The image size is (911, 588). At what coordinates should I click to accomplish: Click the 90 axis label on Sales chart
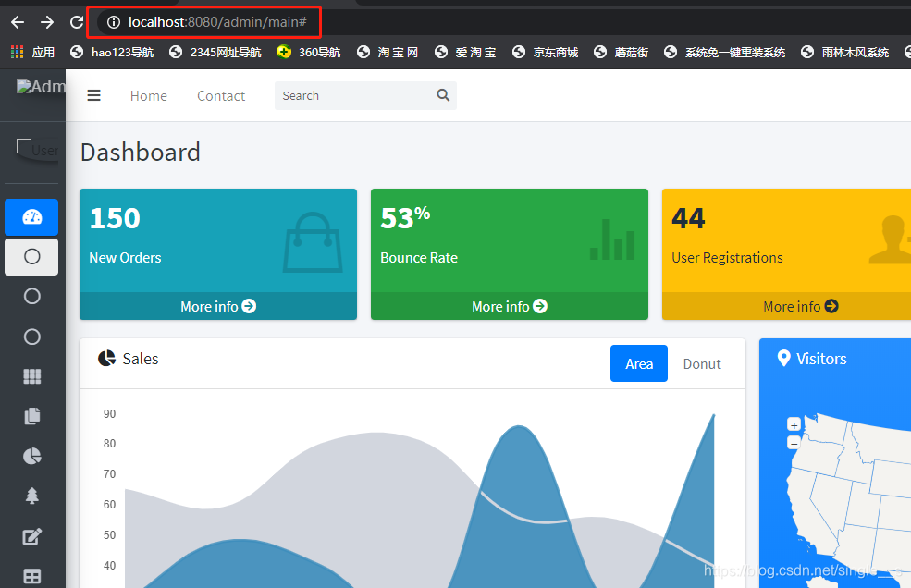(x=109, y=413)
